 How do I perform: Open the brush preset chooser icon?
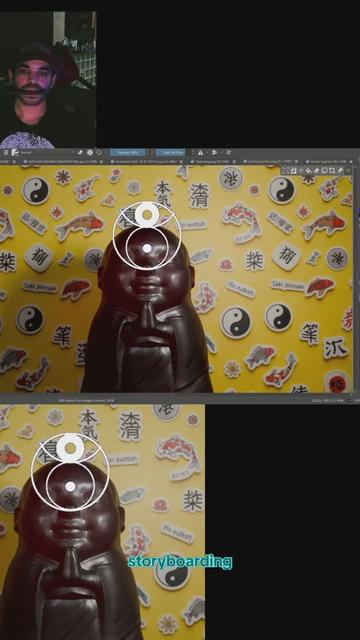click(x=15, y=152)
